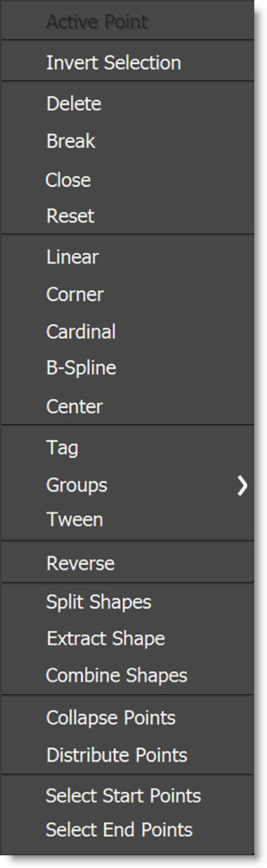The height and width of the screenshot is (868, 267).
Task: Expand the Groups submenu arrow
Action: [242, 486]
